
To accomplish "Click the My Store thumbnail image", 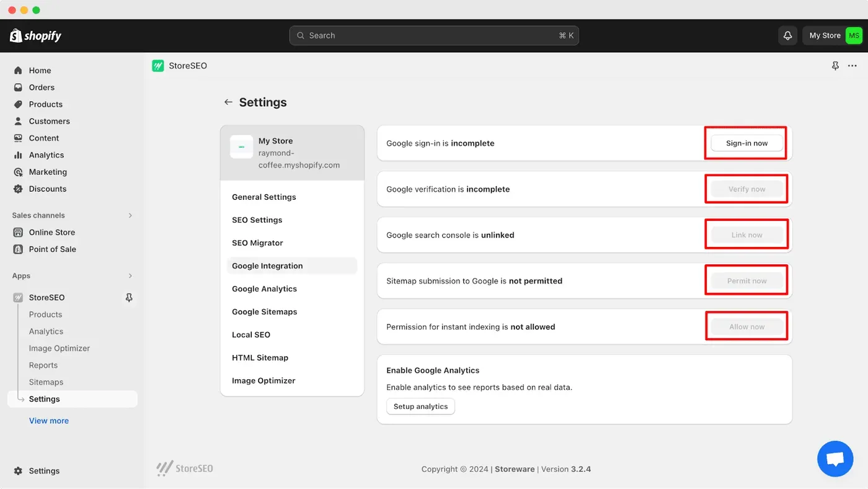I will click(241, 147).
